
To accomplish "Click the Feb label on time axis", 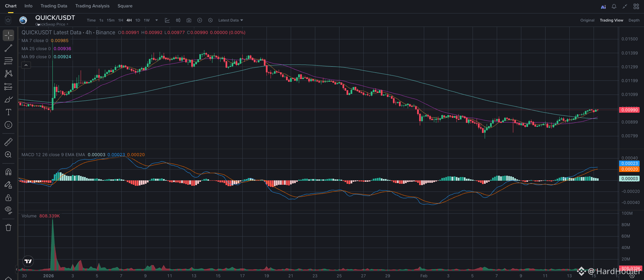I will 424,276.
